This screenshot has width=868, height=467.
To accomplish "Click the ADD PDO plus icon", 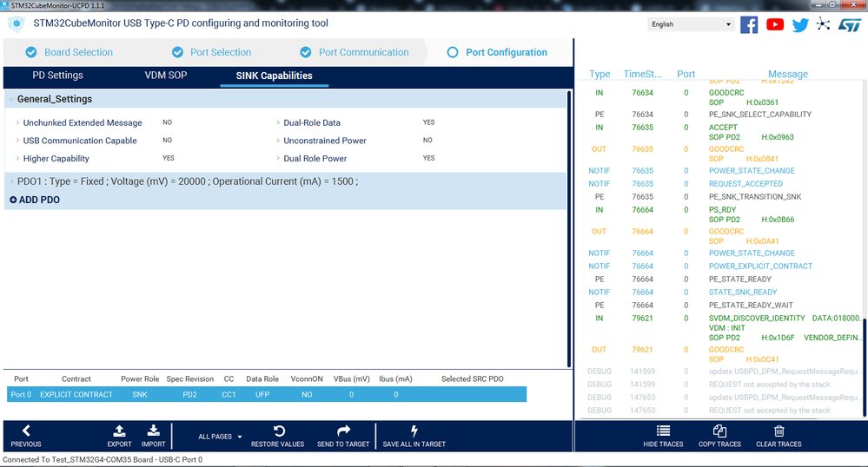I will pyautogui.click(x=13, y=200).
